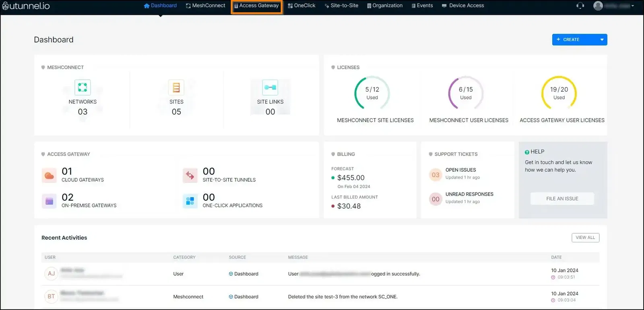Click clock icon beside 09:03:51
The image size is (644, 310).
553,277
